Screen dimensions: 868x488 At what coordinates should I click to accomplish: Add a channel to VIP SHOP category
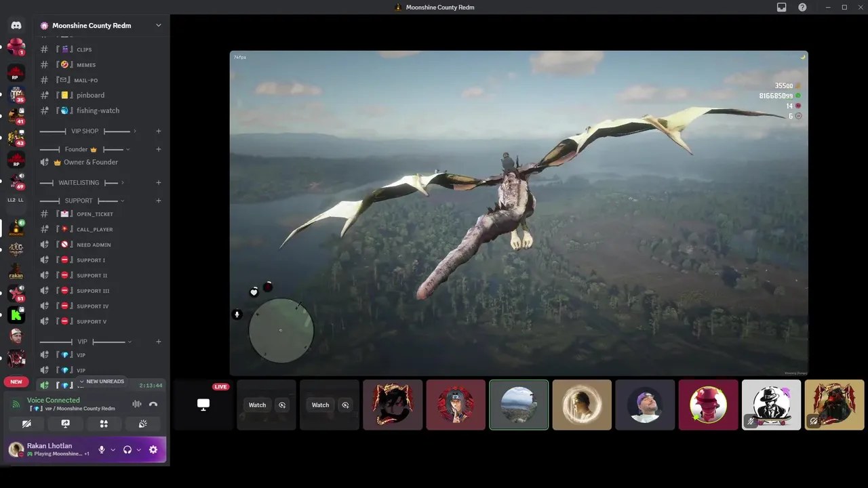click(x=159, y=131)
